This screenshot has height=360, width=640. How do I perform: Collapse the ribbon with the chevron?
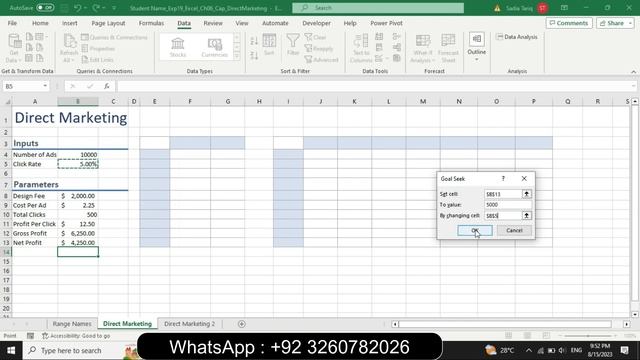click(633, 71)
